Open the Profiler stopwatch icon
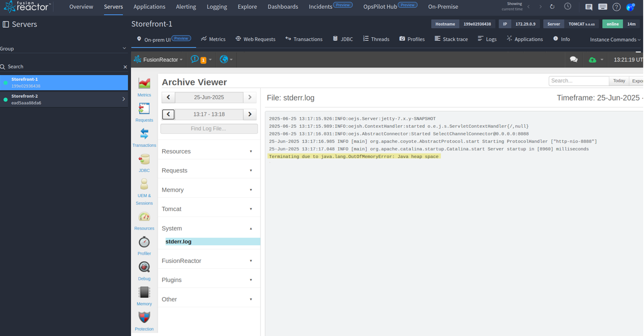 point(144,242)
